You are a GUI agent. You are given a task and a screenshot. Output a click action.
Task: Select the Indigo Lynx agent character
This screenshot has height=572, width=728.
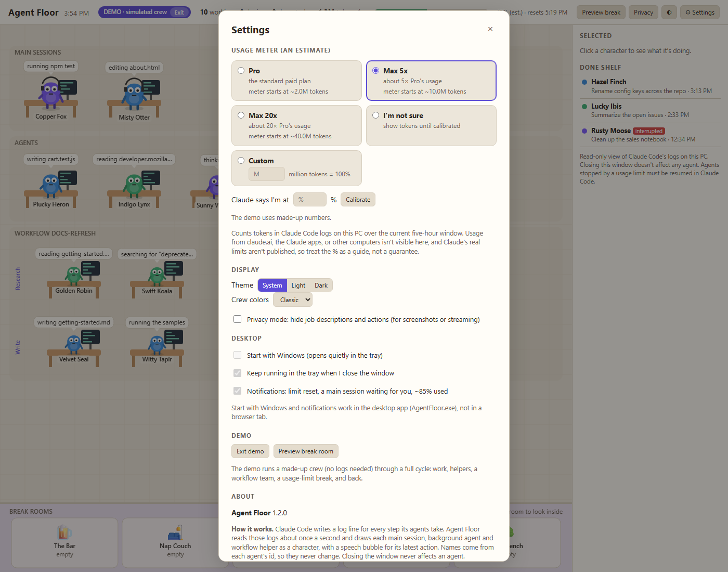click(134, 189)
